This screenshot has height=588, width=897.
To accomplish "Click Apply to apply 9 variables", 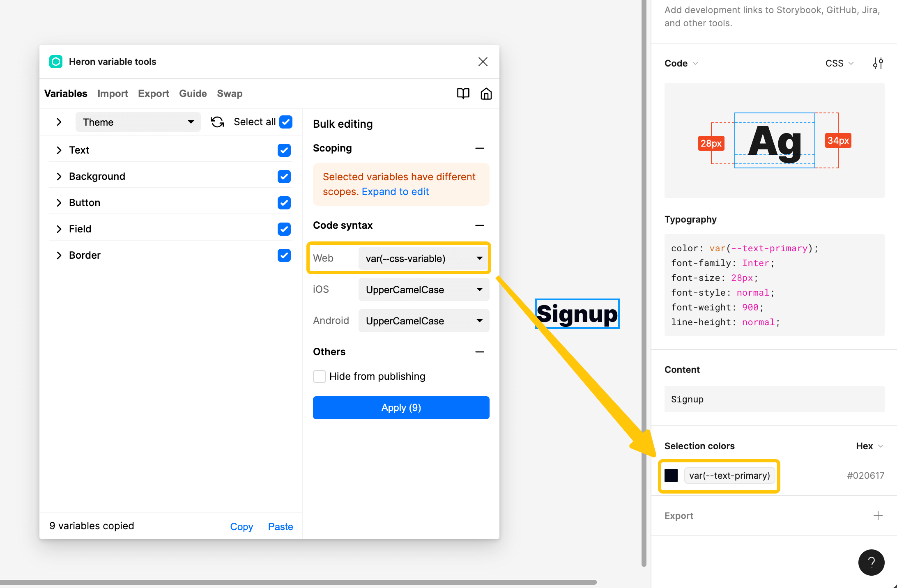I will [x=401, y=407].
